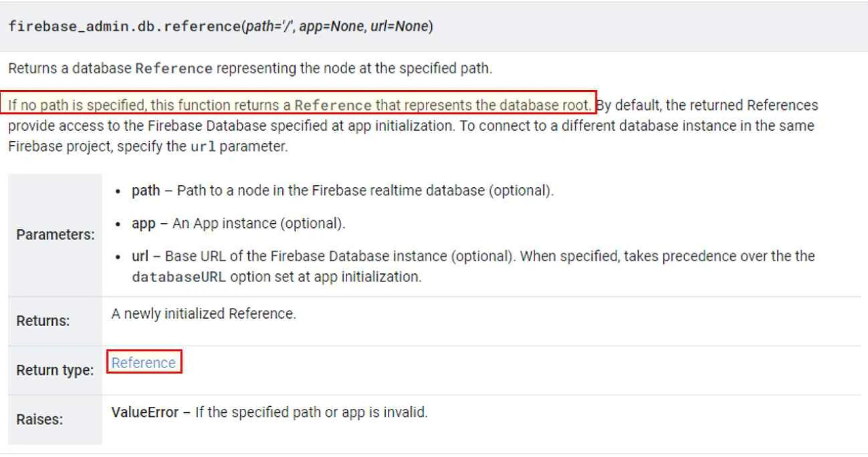Select the 'app' parameter name
The height and width of the screenshot is (457, 868).
click(x=144, y=224)
